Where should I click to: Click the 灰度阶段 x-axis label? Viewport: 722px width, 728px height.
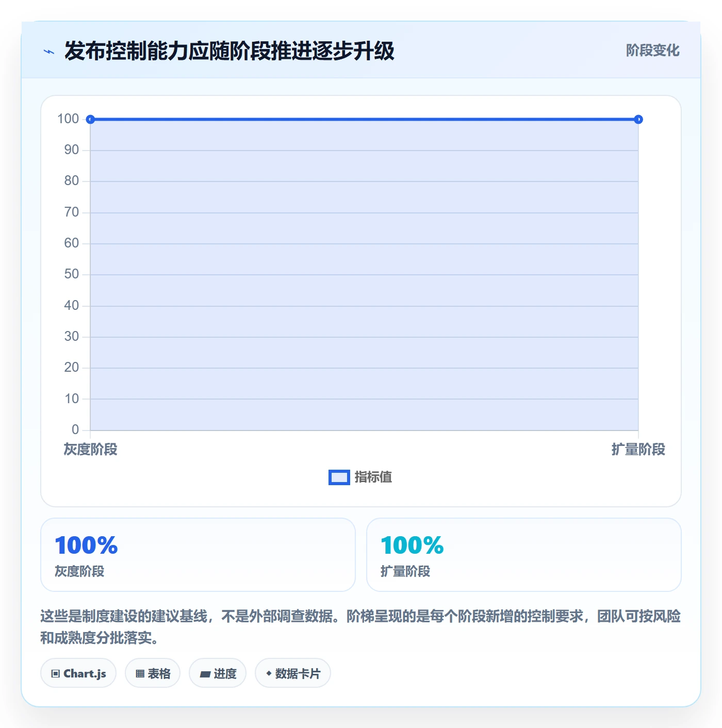(91, 450)
